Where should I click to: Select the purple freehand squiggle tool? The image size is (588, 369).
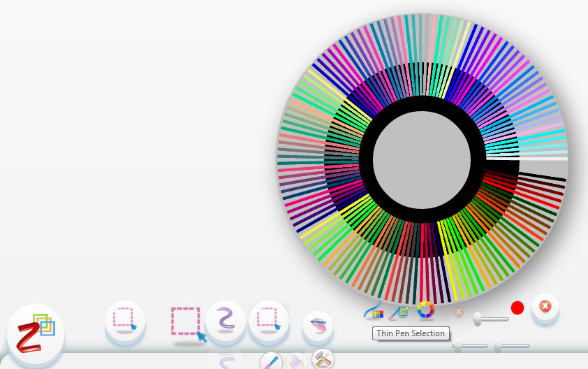point(225,320)
